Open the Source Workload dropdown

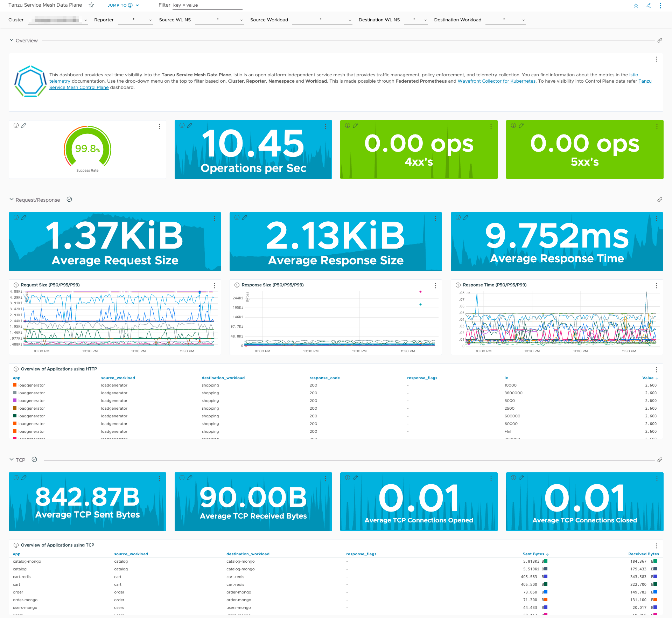tap(322, 20)
